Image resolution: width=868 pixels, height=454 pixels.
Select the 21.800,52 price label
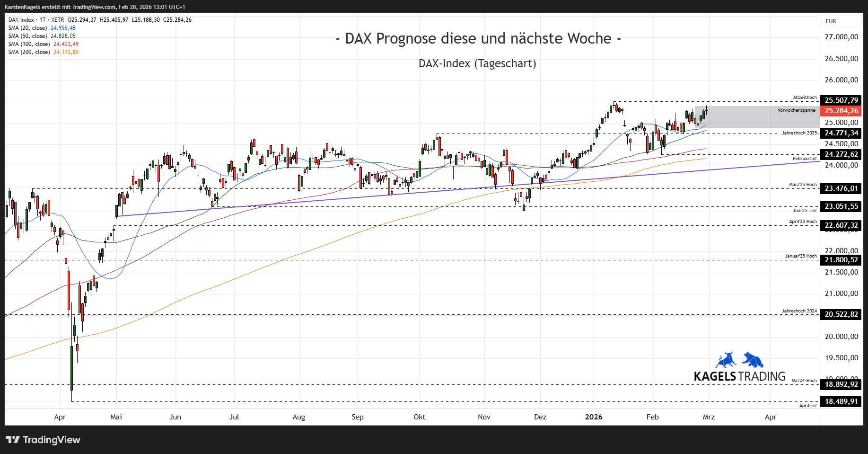point(841,260)
